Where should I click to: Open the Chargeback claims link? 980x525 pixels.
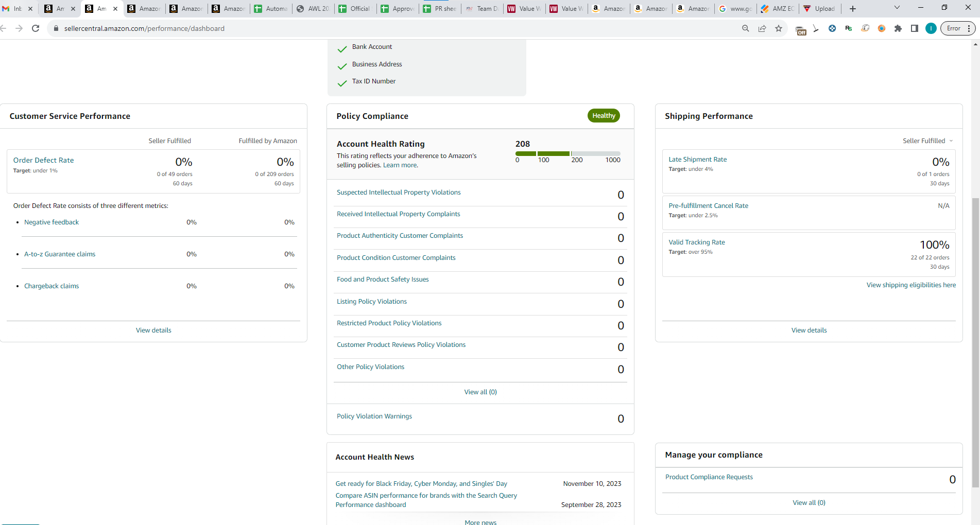tap(51, 286)
